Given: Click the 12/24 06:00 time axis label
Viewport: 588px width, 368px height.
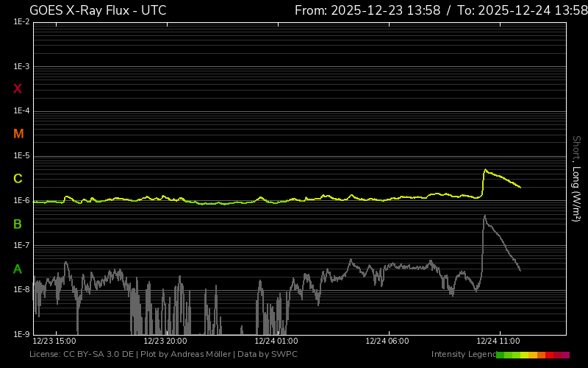Looking at the screenshot, I should [x=387, y=342].
